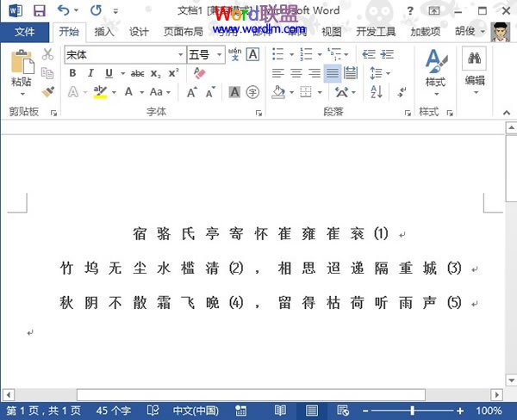Select the Format Painter brush
This screenshot has height=420, width=517.
point(48,90)
